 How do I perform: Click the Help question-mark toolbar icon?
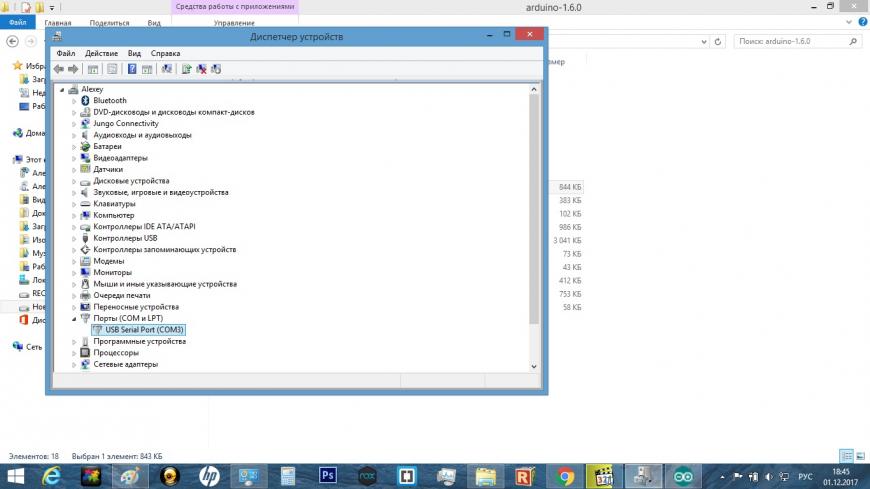pos(132,69)
